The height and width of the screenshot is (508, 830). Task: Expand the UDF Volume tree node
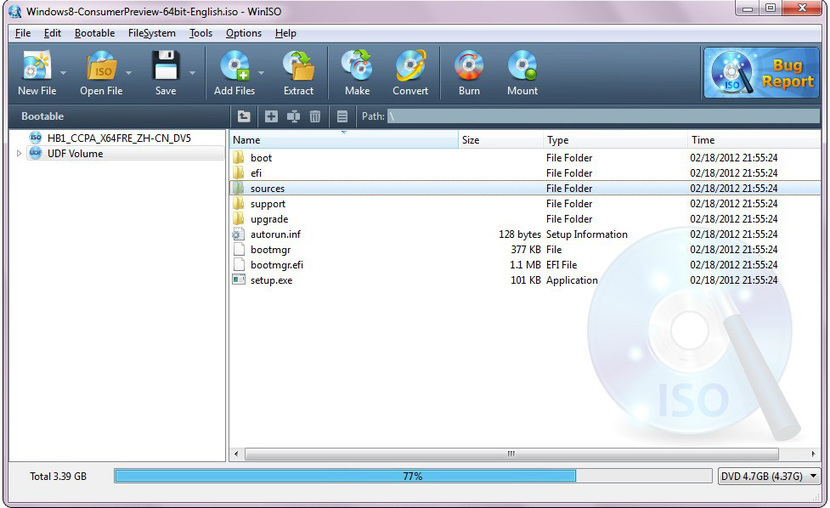coord(19,154)
